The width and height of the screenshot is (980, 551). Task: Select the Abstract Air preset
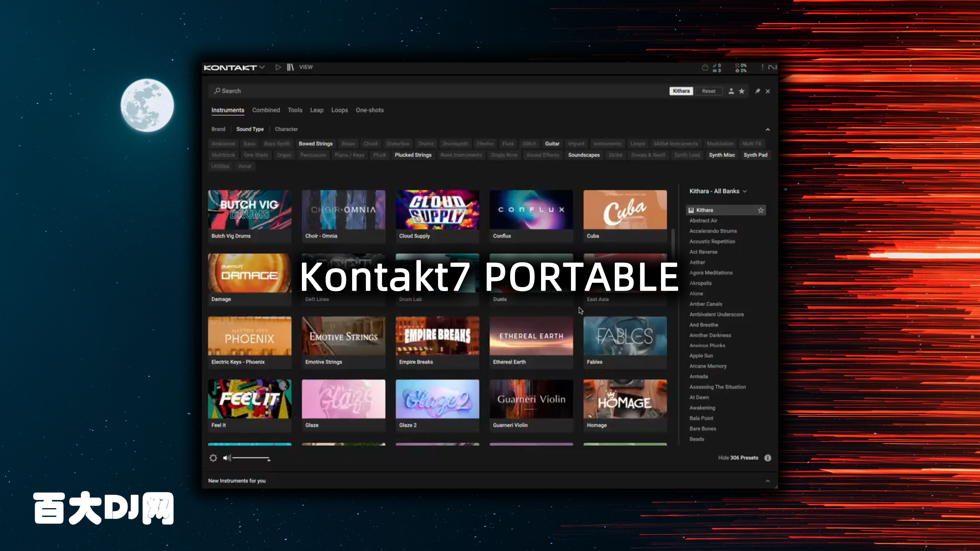703,221
